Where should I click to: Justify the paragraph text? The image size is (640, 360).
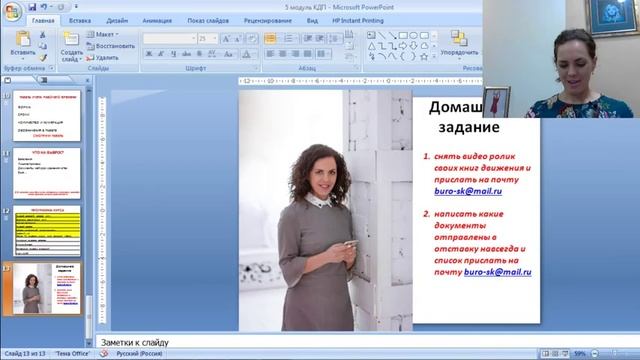pyautogui.click(x=307, y=54)
